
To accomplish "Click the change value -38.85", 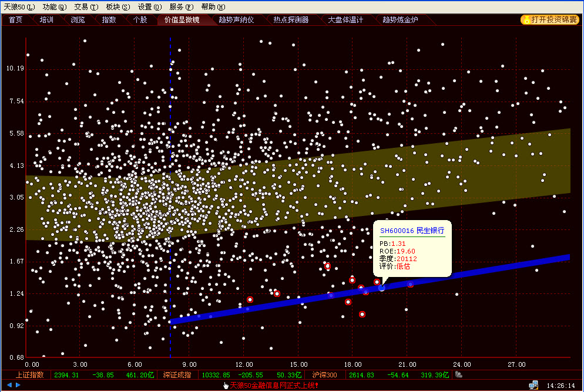I will click(x=103, y=375).
